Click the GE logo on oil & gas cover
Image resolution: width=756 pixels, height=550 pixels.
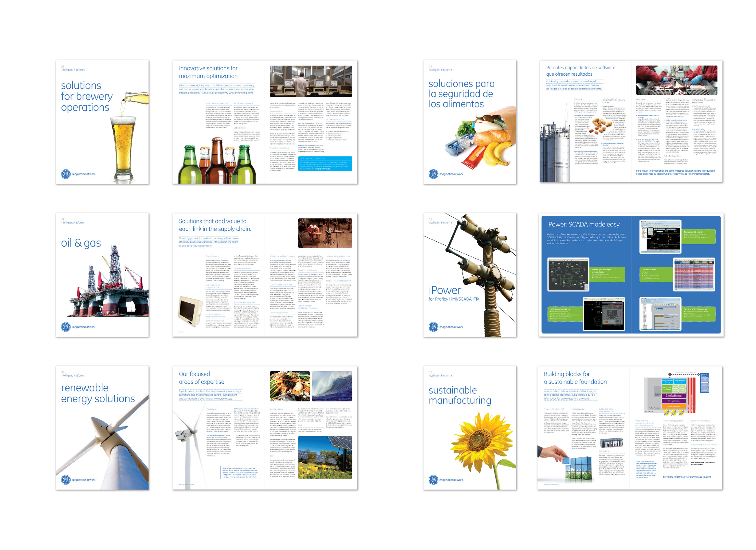(66, 327)
